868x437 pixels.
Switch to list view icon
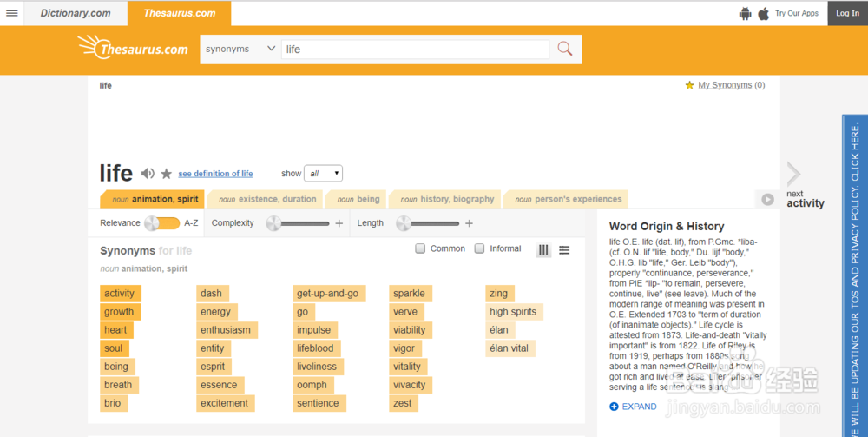point(564,250)
